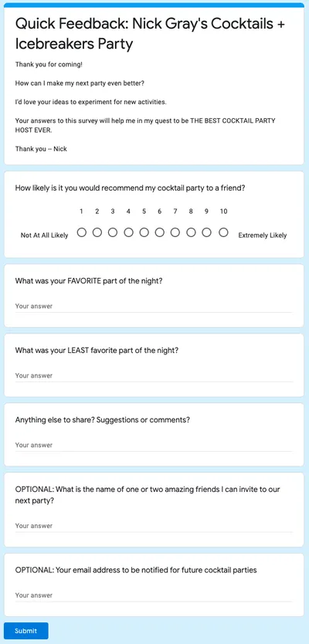Image resolution: width=309 pixels, height=644 pixels.
Task: Click the Not At All Likely label
Action: coord(44,236)
